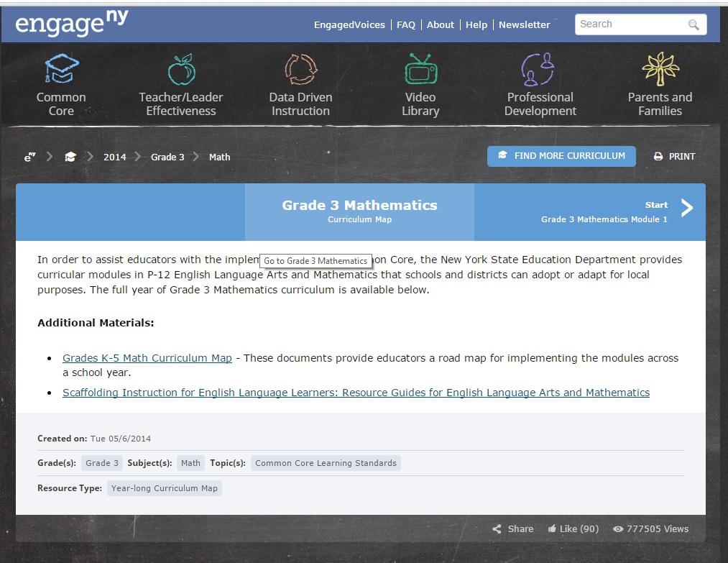Open the FAQ page
Viewport: 728px width, 563px height.
[x=406, y=24]
